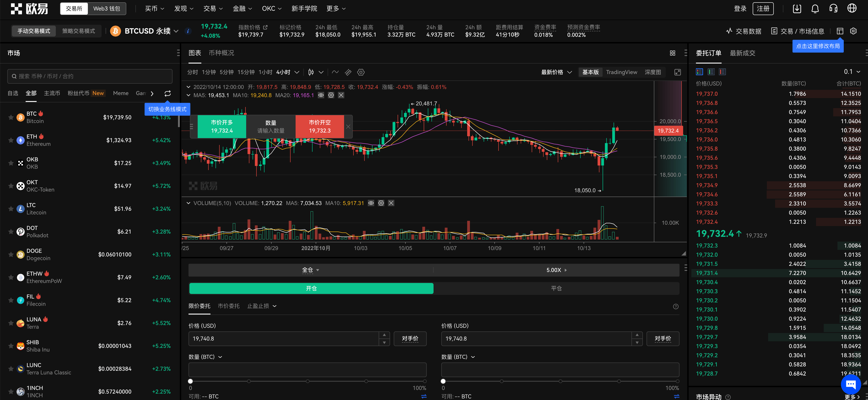
Task: Close the quick order floating panel
Action: click(x=348, y=127)
